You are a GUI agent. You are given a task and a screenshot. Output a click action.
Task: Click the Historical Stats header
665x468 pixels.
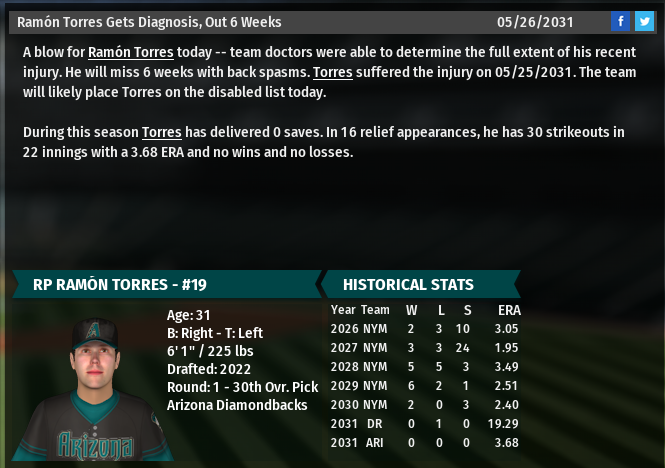point(408,284)
